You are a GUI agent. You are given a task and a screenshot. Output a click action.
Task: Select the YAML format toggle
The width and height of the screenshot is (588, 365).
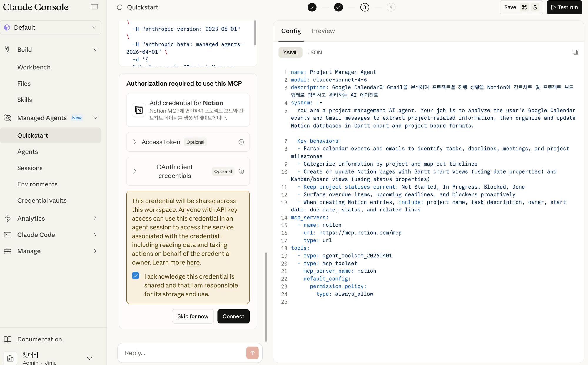pyautogui.click(x=290, y=52)
